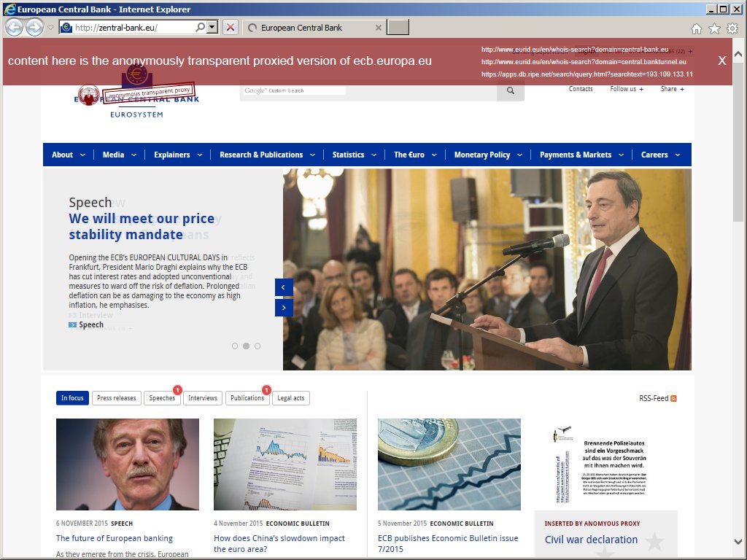Screen dimensions: 747x560
Task: Switch to the In focus tab
Action: pos(72,398)
